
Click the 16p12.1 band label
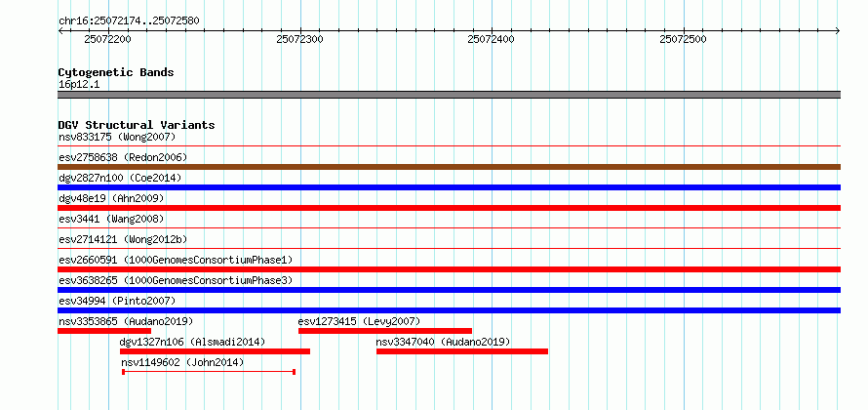(79, 84)
